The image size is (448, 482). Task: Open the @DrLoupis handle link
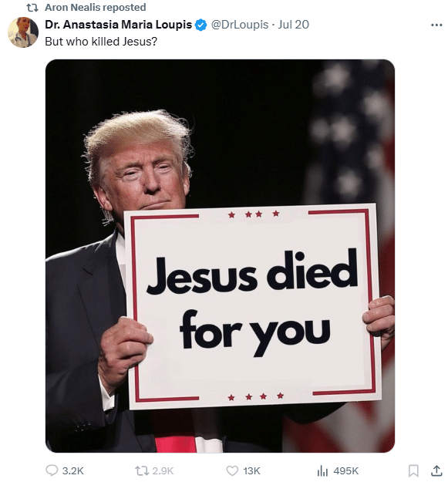point(240,25)
